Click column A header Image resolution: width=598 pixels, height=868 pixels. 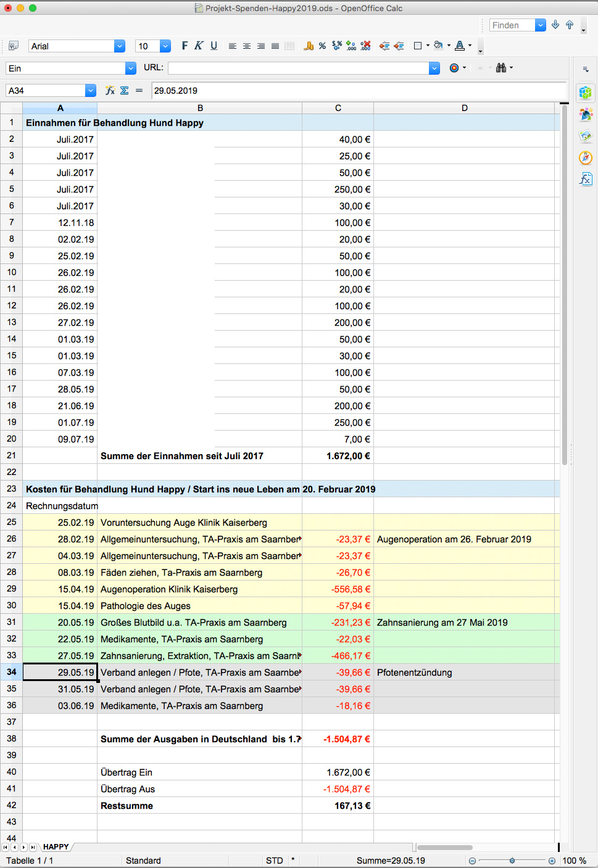[60, 108]
